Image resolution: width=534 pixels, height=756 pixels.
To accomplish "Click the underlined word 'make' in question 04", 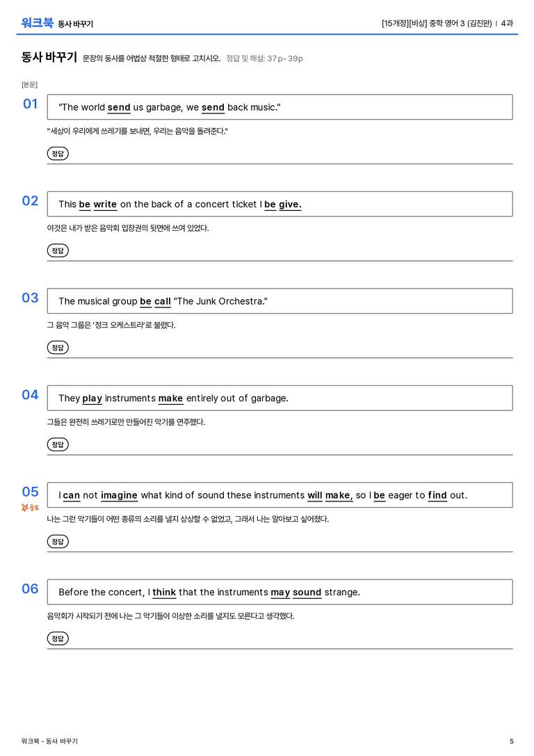I will (170, 399).
